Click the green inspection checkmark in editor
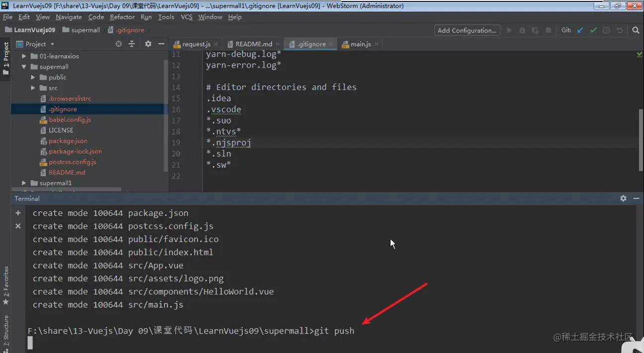This screenshot has height=353, width=644. click(x=640, y=55)
